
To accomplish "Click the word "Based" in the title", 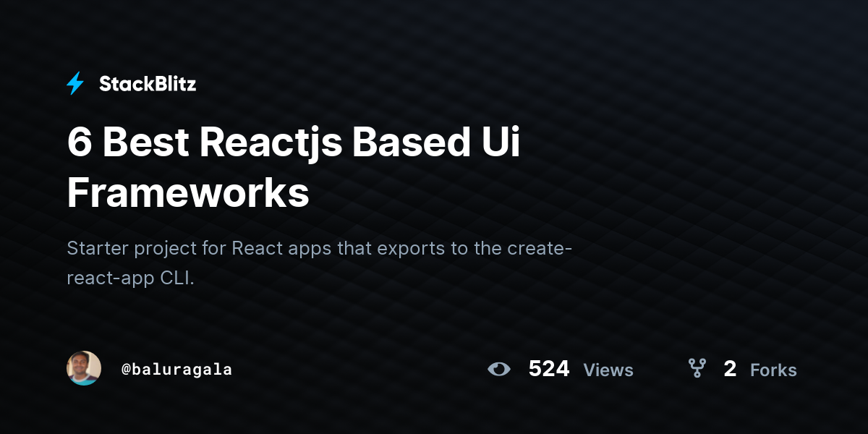I will click(411, 142).
